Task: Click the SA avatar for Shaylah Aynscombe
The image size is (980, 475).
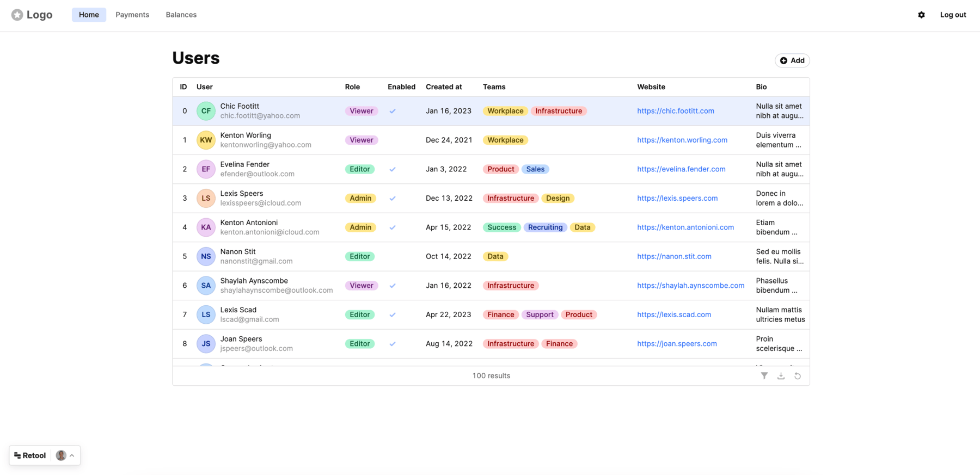Action: click(206, 286)
